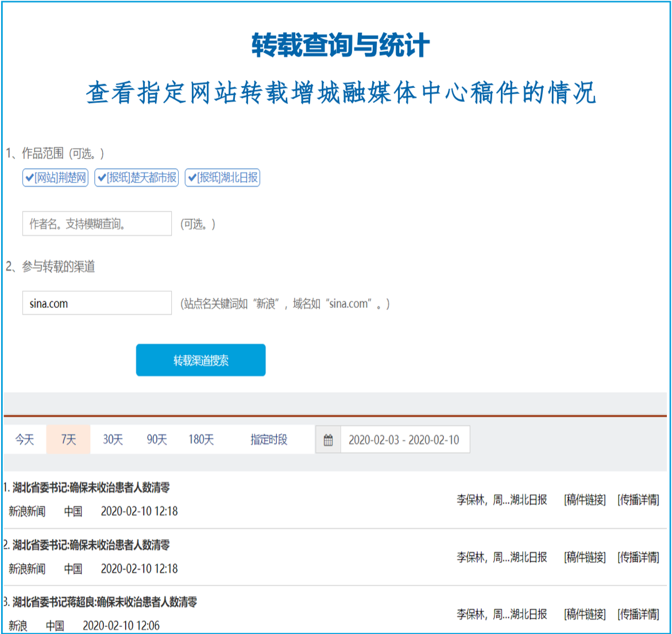This screenshot has width=672, height=634.
Task: Select the 今天 time tab
Action: pos(25,439)
